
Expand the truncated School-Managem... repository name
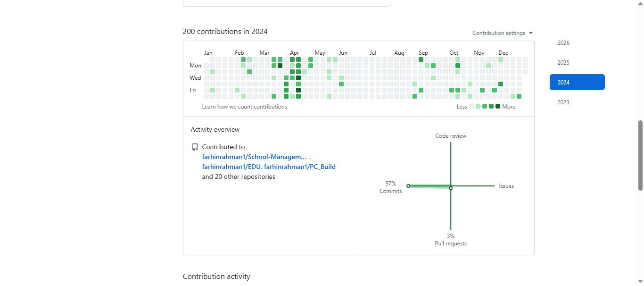(x=254, y=157)
